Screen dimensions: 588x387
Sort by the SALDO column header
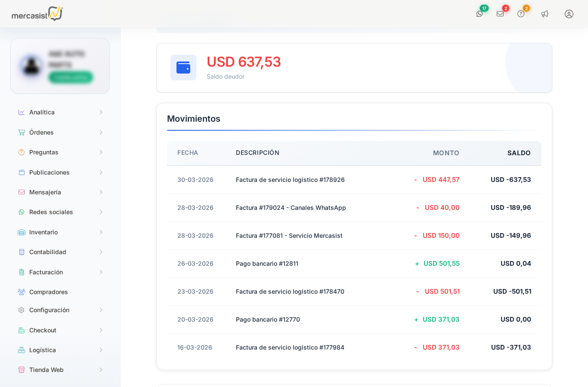pos(519,153)
